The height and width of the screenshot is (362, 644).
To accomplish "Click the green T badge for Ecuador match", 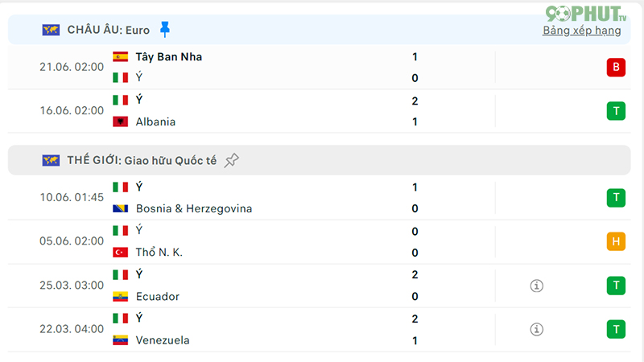I will tap(616, 286).
